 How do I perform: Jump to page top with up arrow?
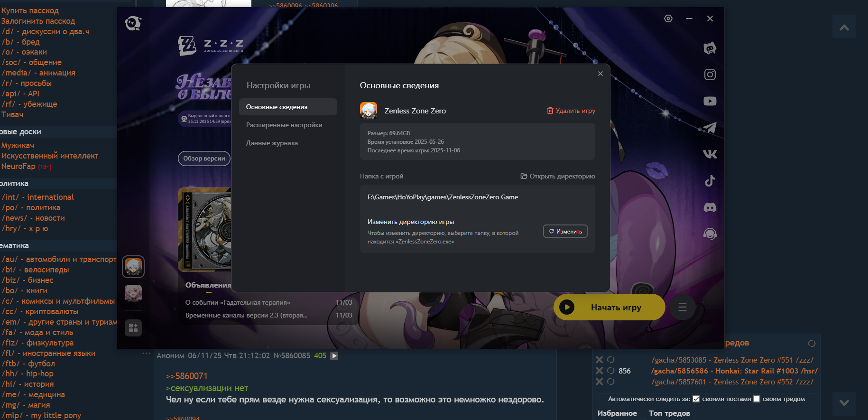pos(844,27)
